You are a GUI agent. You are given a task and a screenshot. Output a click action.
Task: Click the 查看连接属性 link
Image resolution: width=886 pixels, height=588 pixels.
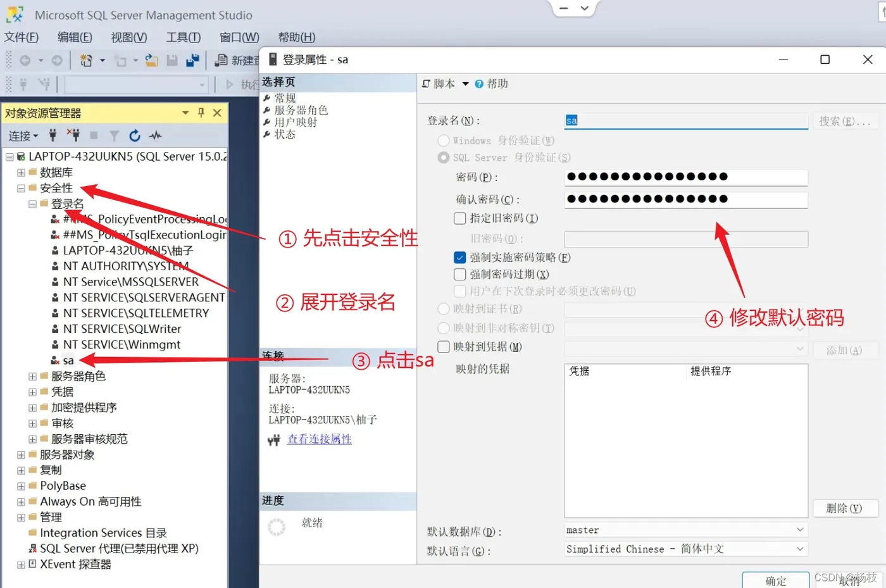coord(320,439)
